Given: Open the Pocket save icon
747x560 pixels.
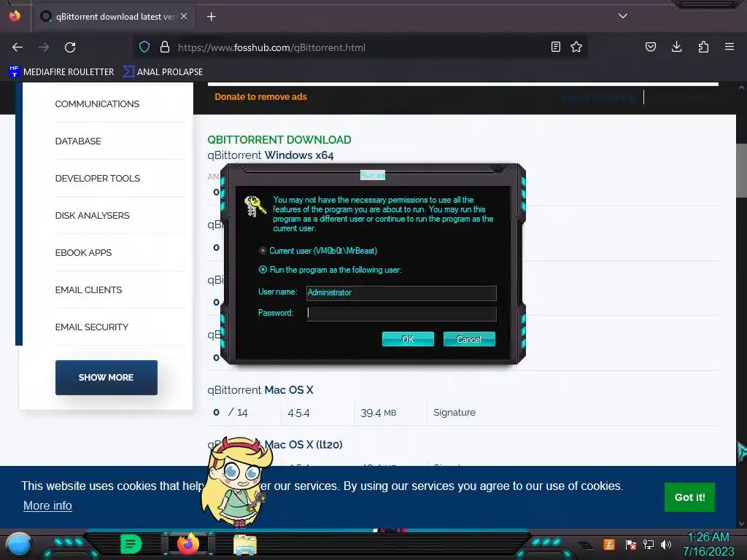Looking at the screenshot, I should coord(650,47).
